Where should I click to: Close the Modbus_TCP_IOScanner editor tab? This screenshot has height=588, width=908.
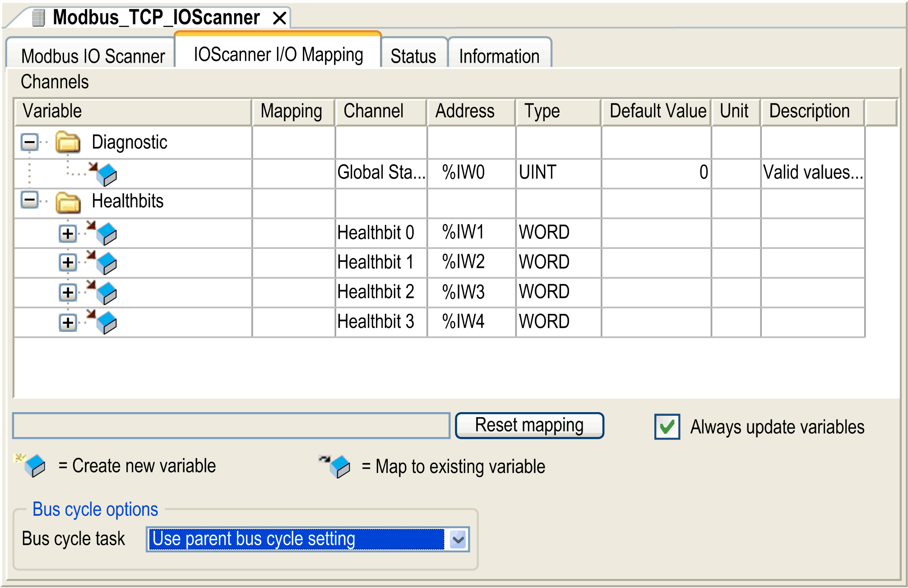tap(280, 18)
